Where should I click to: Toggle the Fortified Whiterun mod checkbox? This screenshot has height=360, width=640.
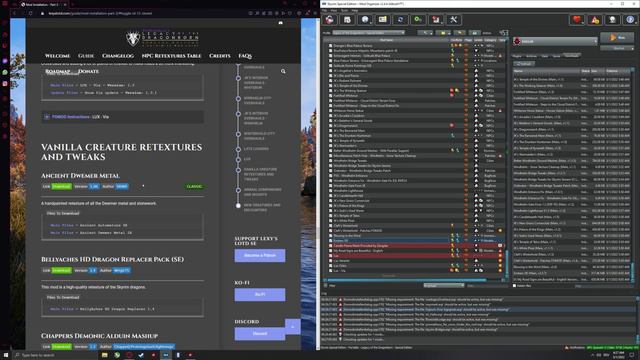[331, 96]
